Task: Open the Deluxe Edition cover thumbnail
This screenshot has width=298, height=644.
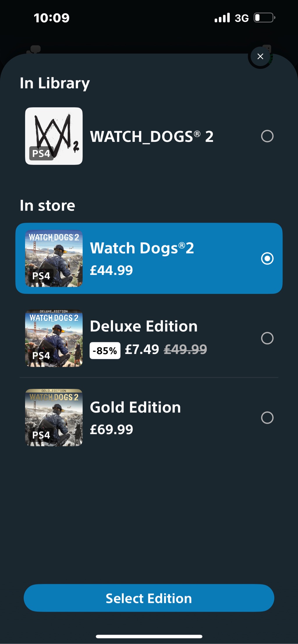Action: point(54,338)
